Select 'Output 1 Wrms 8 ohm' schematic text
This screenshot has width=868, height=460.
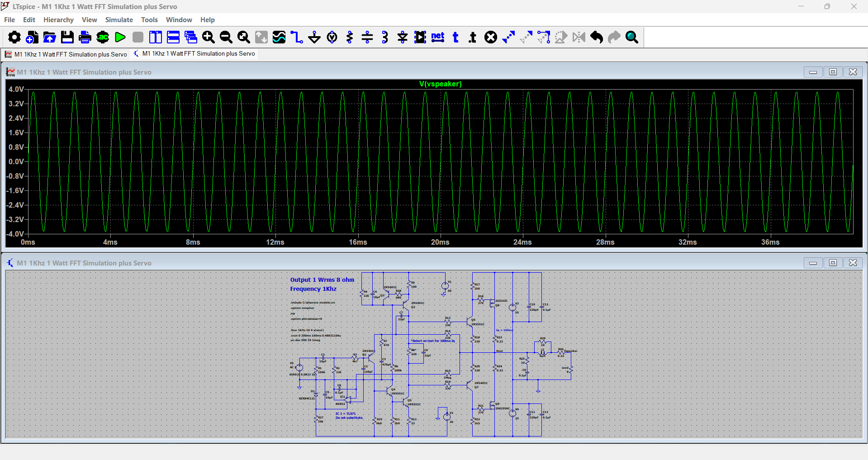(x=322, y=280)
